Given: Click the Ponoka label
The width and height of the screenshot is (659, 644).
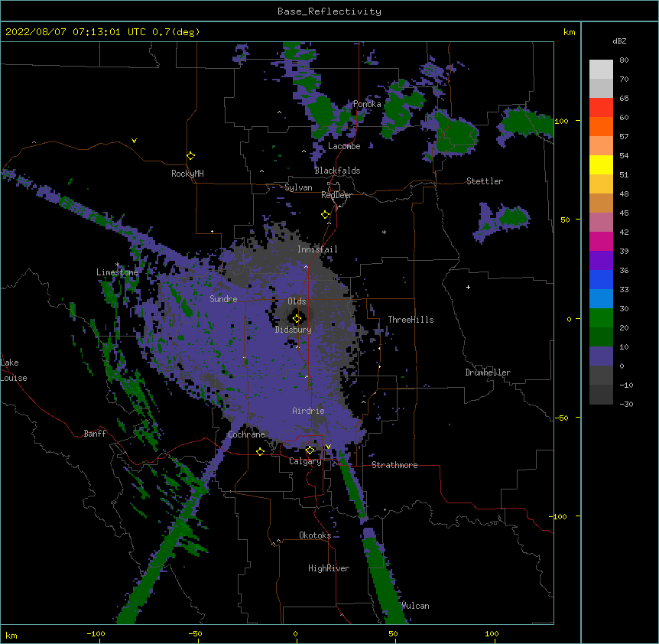Looking at the screenshot, I should pos(367,104).
